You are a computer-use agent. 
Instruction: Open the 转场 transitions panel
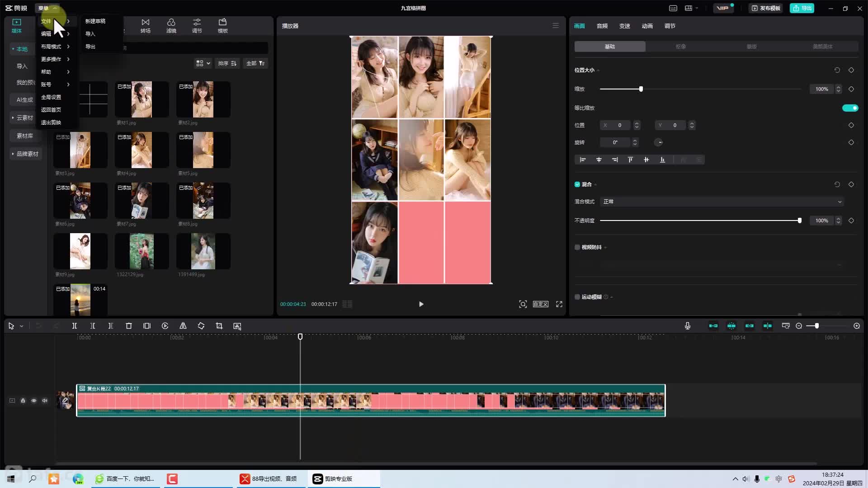tap(145, 26)
